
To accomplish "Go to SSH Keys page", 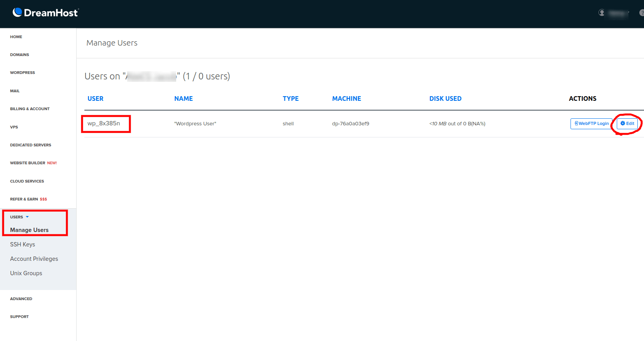I will (x=23, y=244).
